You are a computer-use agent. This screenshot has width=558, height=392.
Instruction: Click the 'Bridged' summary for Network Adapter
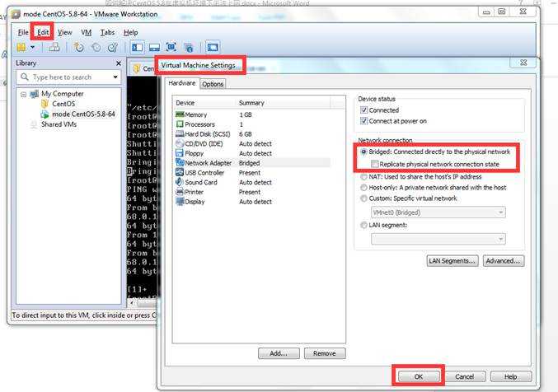coord(249,163)
